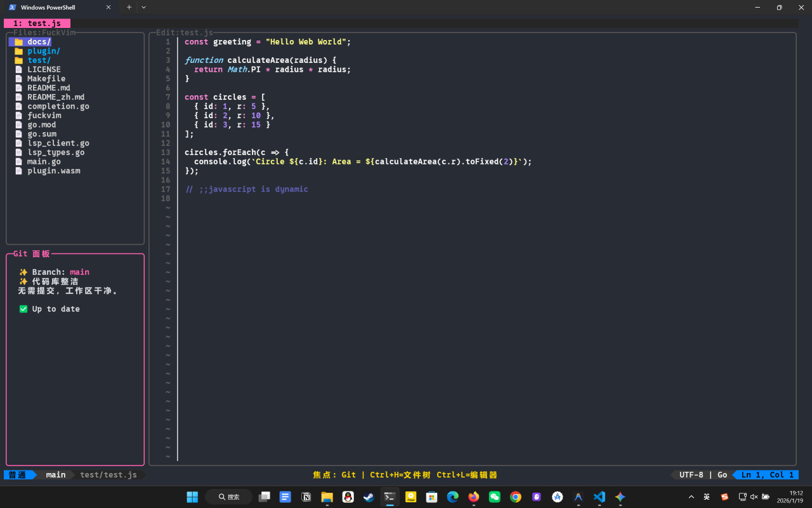
Task: Click the taskbar search box
Action: 228,497
